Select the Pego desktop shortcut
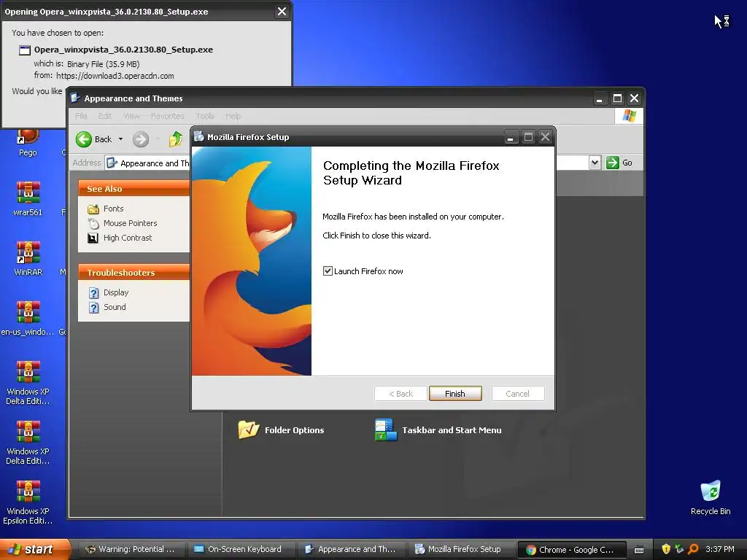This screenshot has height=560, width=747. (28, 143)
